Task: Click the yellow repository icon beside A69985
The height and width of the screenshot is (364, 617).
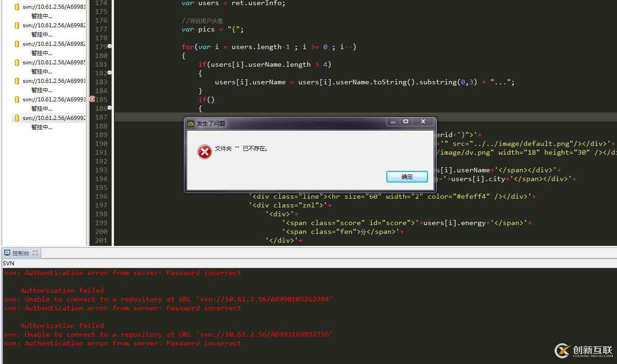Action: coord(17,63)
